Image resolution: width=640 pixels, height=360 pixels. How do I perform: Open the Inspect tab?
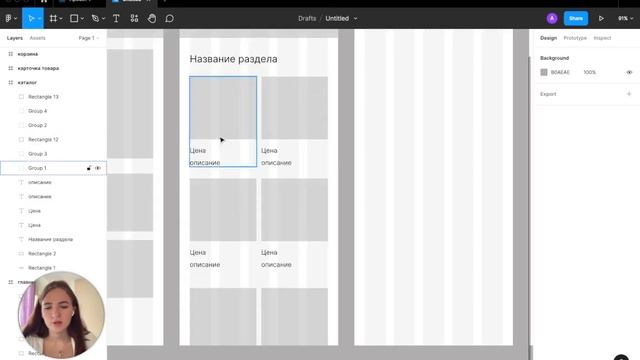point(602,38)
